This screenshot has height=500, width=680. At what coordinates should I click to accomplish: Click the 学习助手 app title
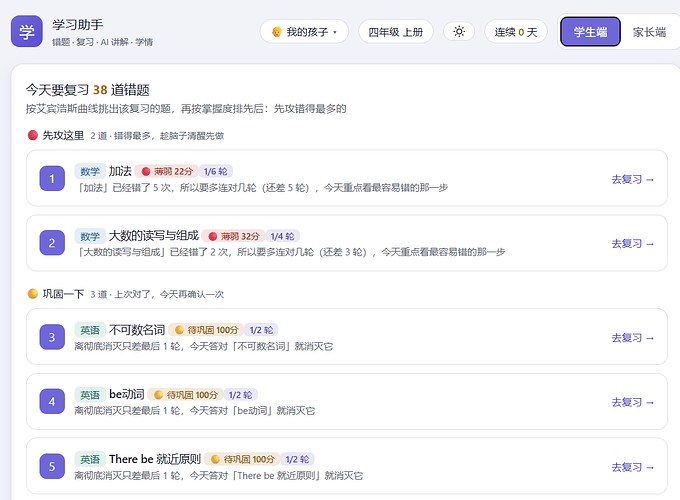(x=78, y=25)
